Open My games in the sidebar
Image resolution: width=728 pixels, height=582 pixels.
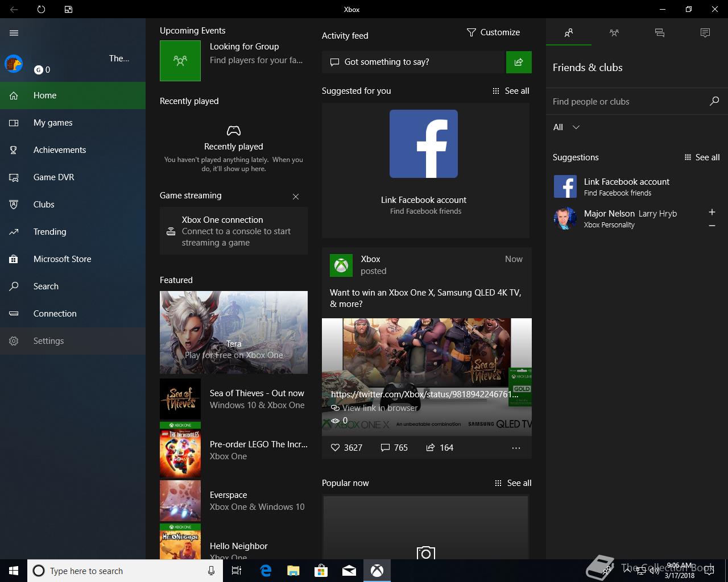73,123
